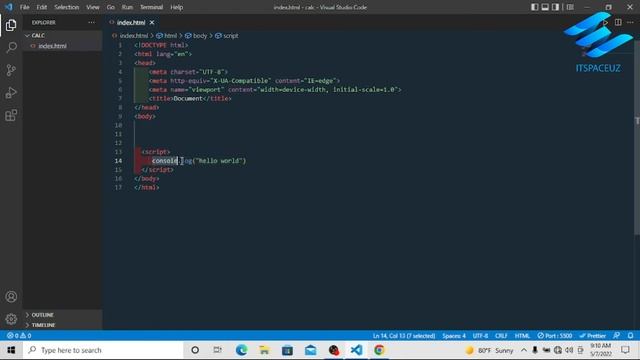Image resolution: width=640 pixels, height=360 pixels.
Task: Click the Prettier status bar item
Action: tap(593, 336)
